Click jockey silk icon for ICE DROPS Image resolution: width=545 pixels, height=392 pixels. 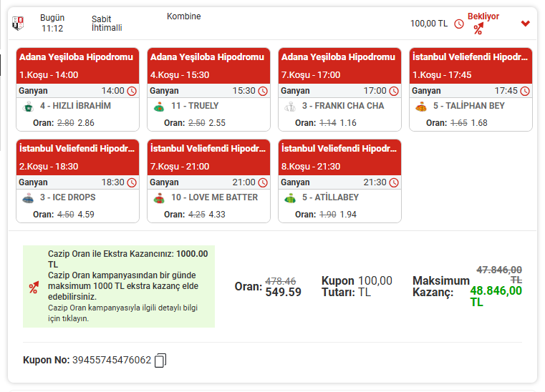tap(28, 199)
